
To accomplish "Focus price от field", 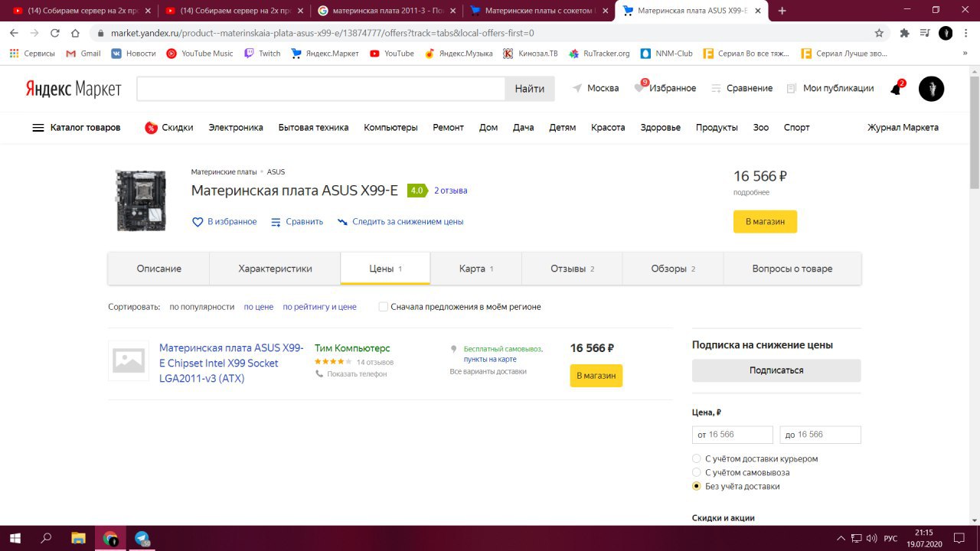I will click(x=733, y=435).
